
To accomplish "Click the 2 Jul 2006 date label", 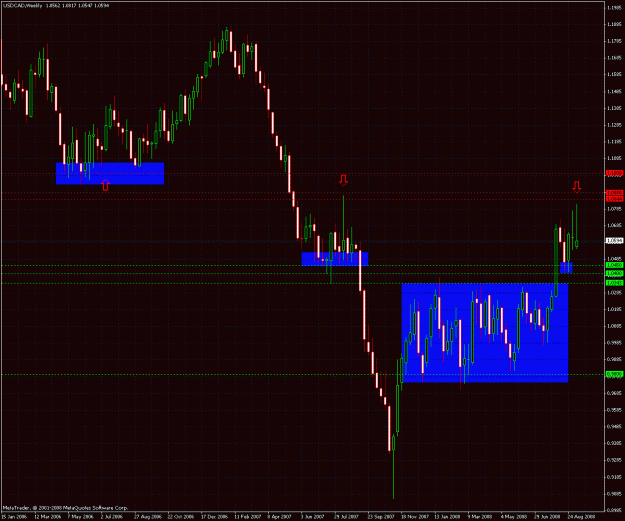I will point(112,517).
